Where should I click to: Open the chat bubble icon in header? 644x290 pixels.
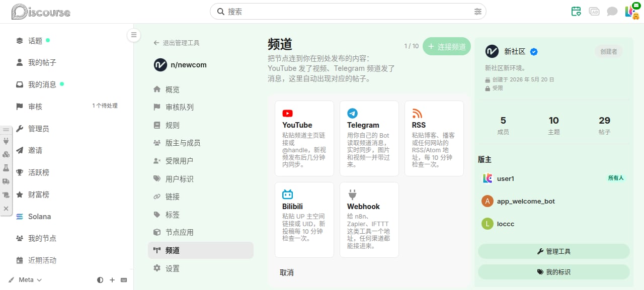click(612, 11)
